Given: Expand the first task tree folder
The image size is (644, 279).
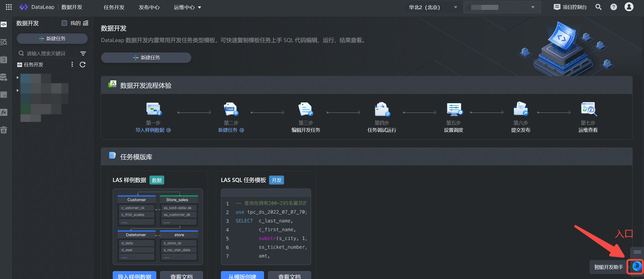Looking at the screenshot, I should (x=17, y=78).
